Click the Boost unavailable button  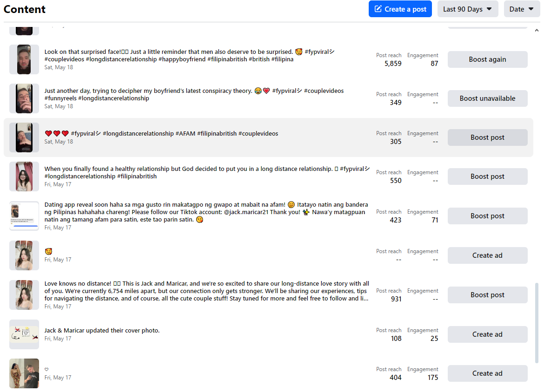487,98
